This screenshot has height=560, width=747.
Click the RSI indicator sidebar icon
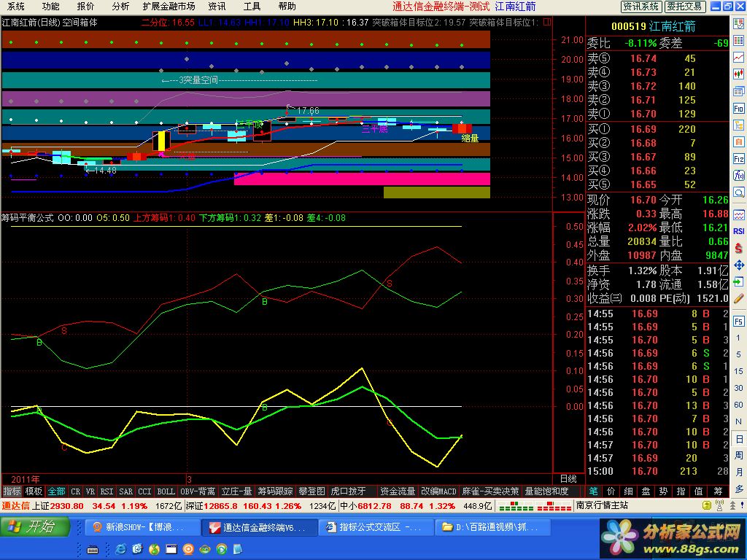[x=739, y=231]
